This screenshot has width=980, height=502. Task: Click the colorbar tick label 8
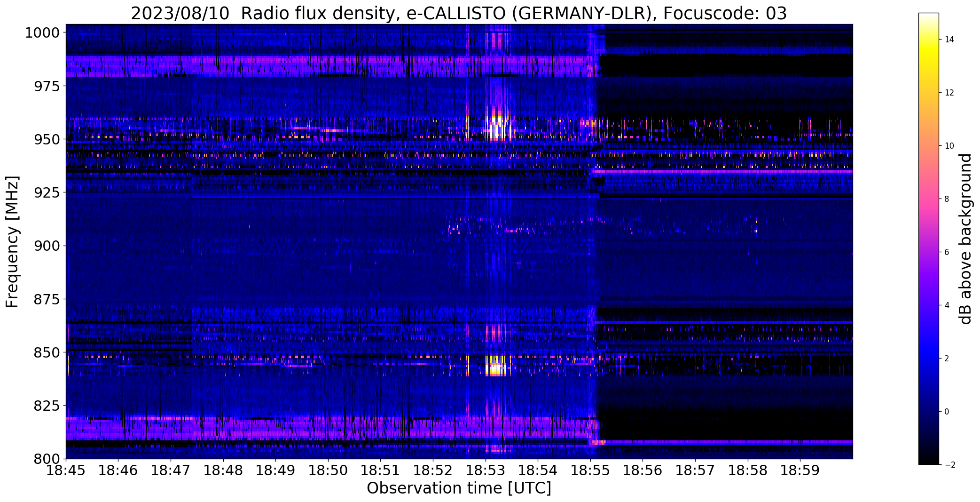947,199
